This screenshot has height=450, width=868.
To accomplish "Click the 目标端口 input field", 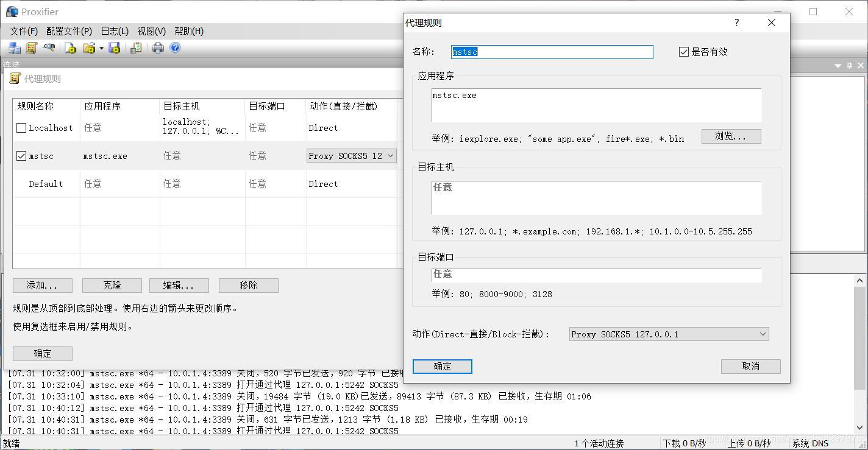I will coord(597,275).
